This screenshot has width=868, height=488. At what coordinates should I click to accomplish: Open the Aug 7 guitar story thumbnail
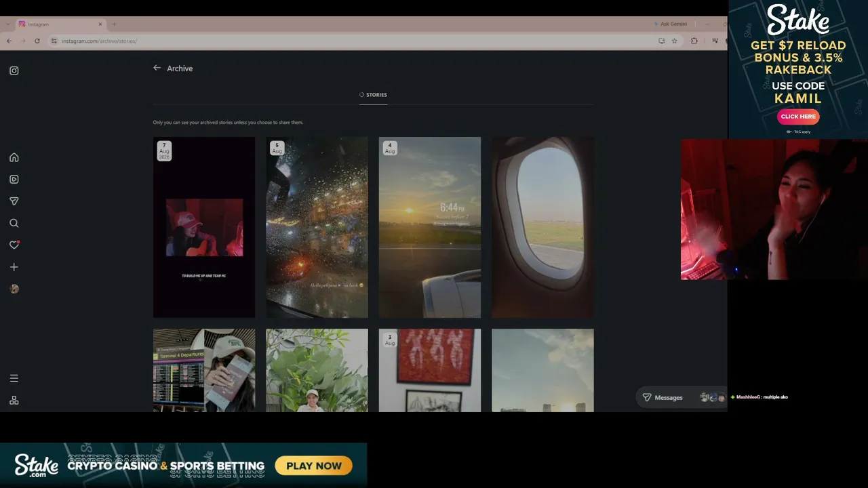tap(204, 227)
